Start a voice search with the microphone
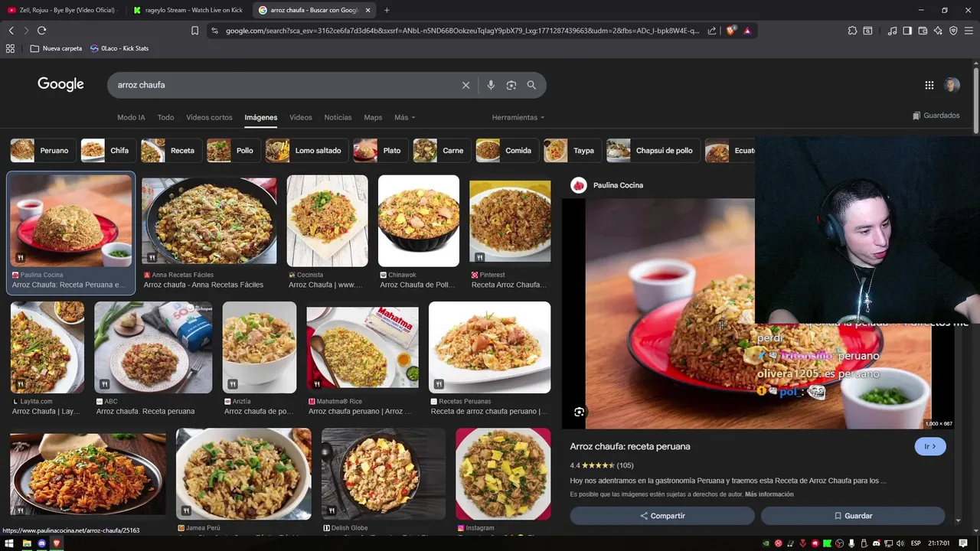The height and width of the screenshot is (551, 980). point(491,85)
